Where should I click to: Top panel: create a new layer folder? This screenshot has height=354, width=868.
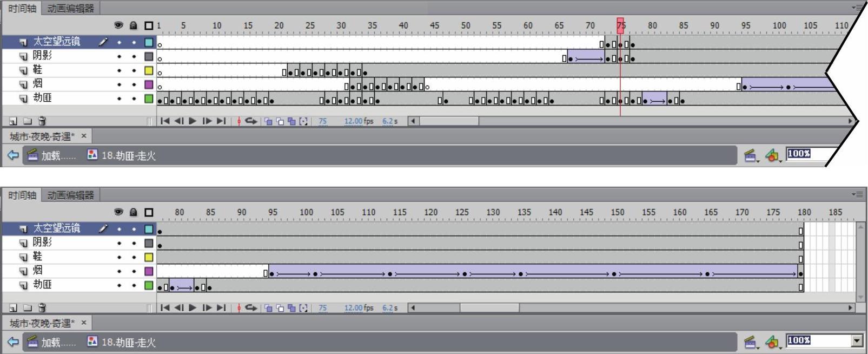tap(27, 121)
